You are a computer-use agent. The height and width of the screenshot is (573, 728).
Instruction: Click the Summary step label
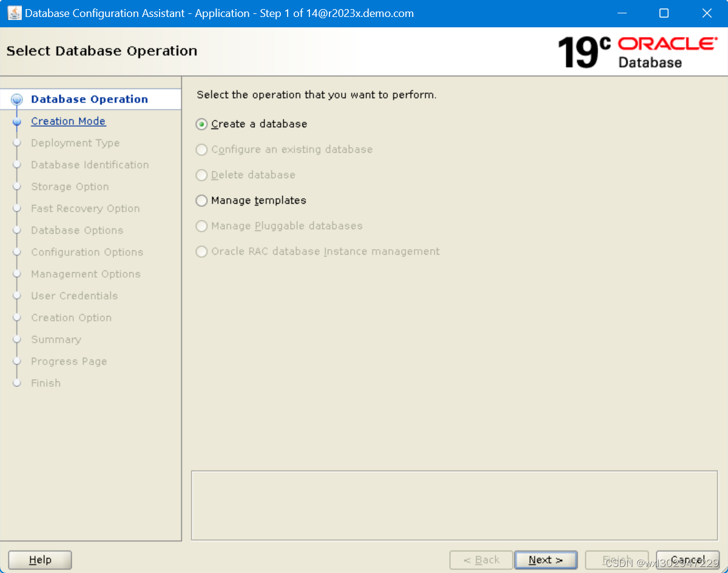click(x=56, y=340)
